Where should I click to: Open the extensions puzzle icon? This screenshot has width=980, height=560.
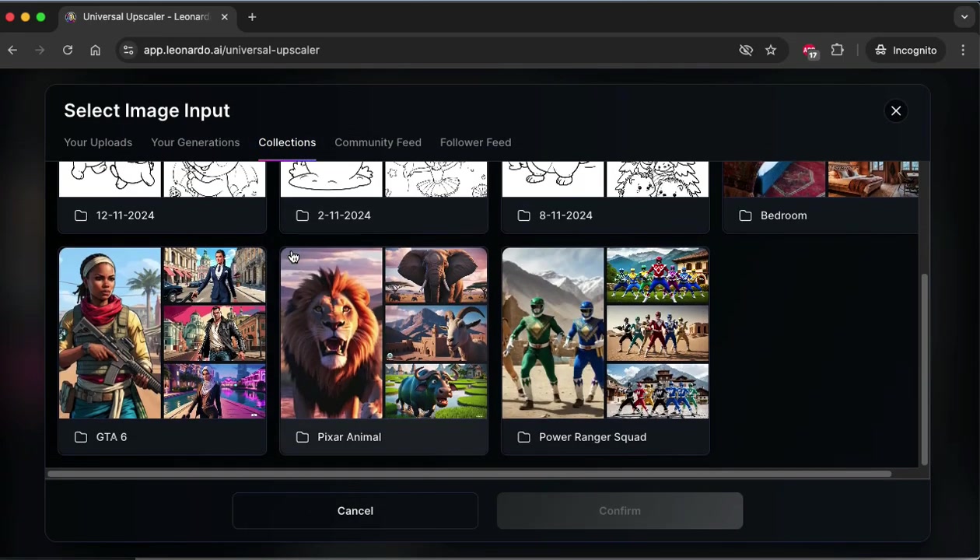pyautogui.click(x=837, y=50)
